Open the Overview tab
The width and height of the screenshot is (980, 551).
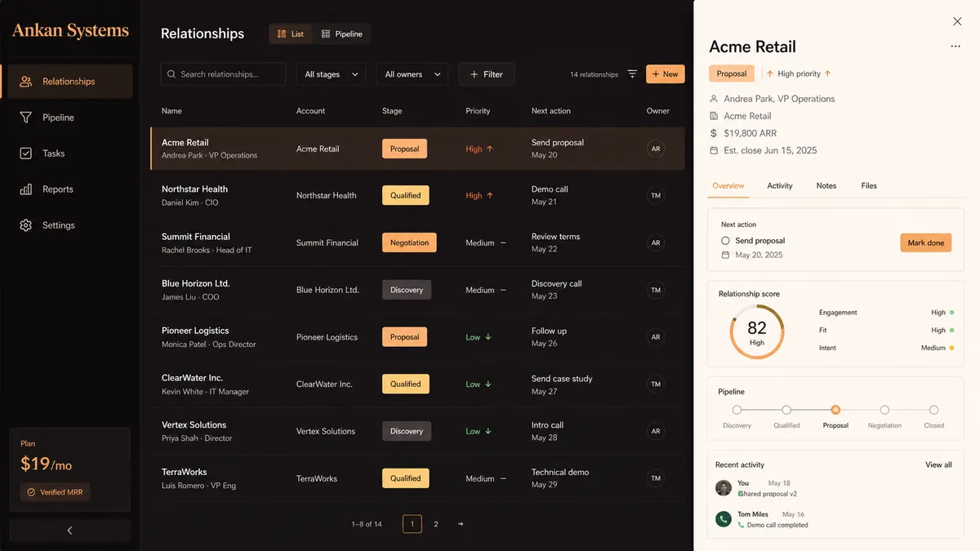point(728,186)
